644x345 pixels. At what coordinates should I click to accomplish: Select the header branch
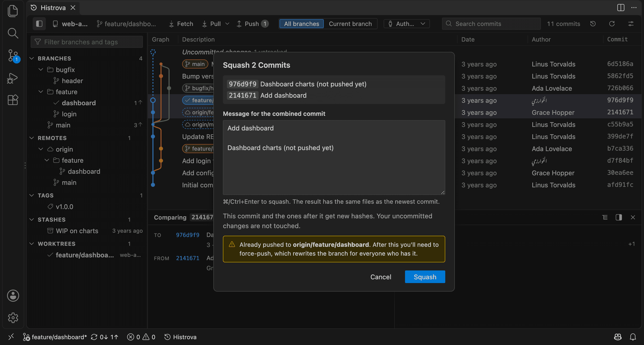[87, 81]
